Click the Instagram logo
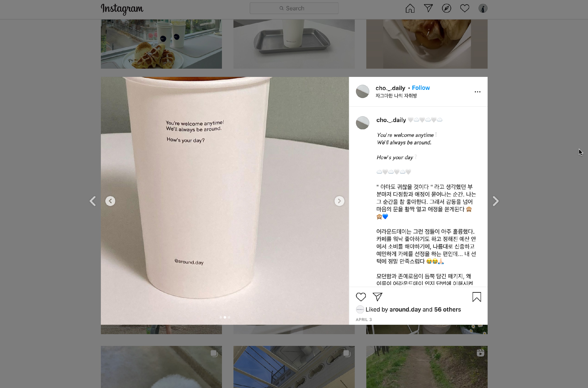 (x=122, y=9)
